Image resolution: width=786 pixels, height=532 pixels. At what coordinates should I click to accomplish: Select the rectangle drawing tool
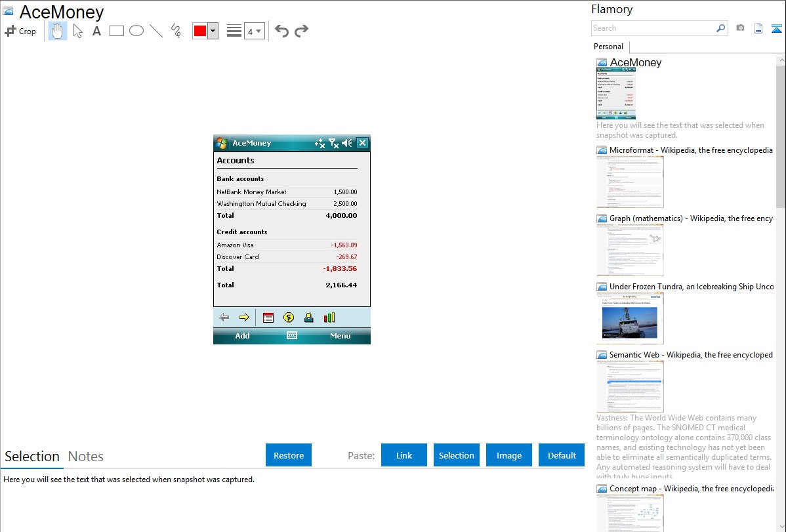(116, 31)
